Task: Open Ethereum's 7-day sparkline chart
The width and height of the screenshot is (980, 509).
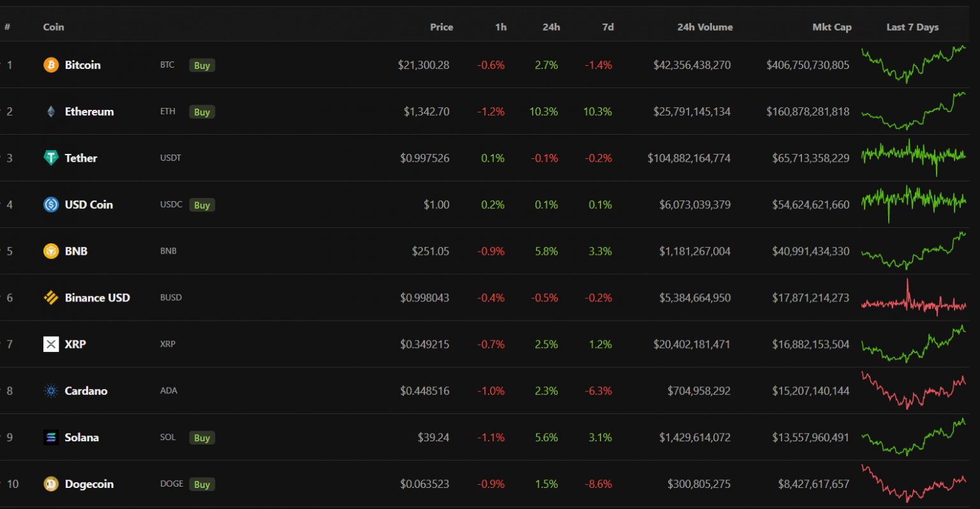Action: click(x=914, y=111)
